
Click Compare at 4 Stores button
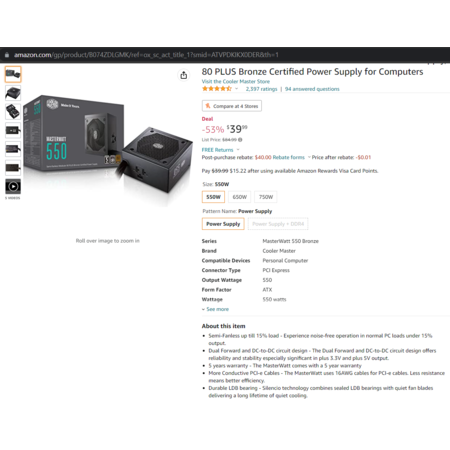pyautogui.click(x=232, y=106)
